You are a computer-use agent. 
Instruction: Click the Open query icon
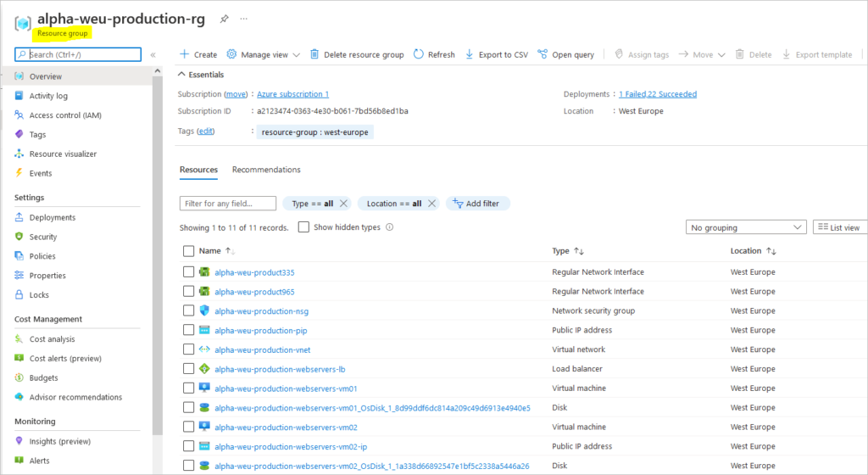542,54
